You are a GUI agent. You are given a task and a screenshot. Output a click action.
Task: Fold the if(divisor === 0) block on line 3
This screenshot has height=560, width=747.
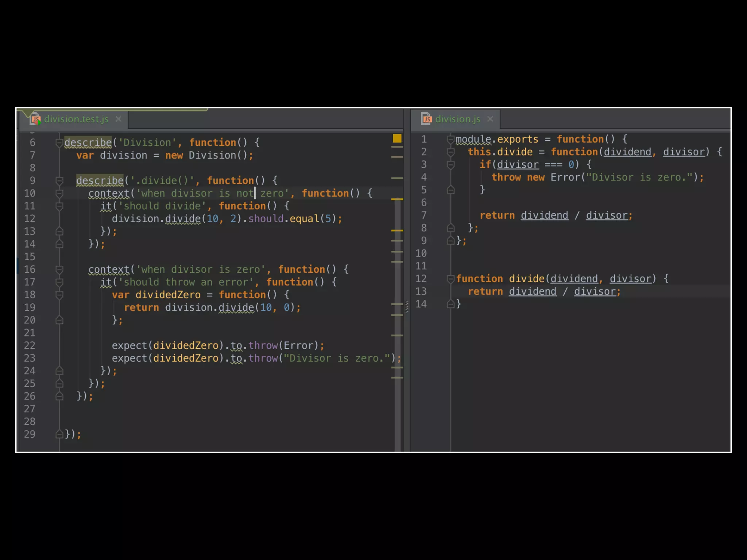[x=450, y=165]
